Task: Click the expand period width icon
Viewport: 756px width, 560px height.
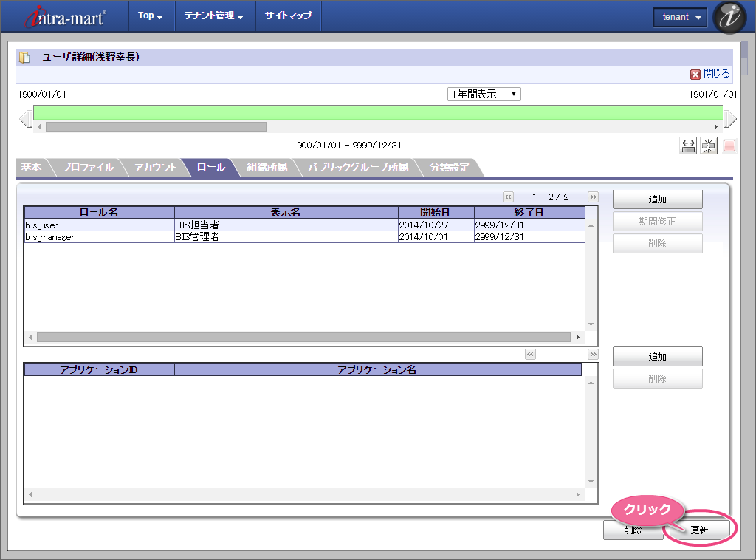Action: pyautogui.click(x=688, y=146)
